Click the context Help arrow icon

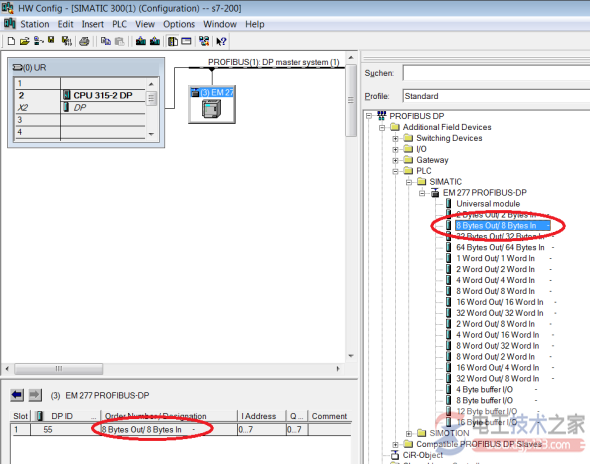221,41
